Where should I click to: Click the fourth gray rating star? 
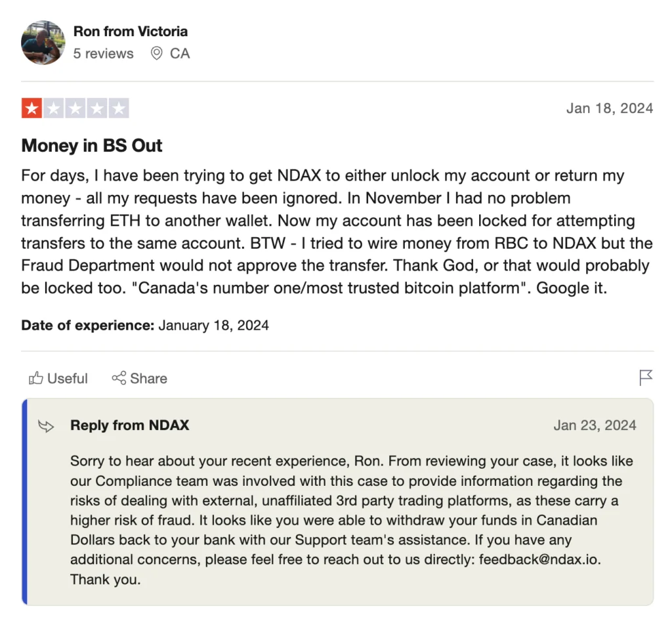pyautogui.click(x=96, y=108)
